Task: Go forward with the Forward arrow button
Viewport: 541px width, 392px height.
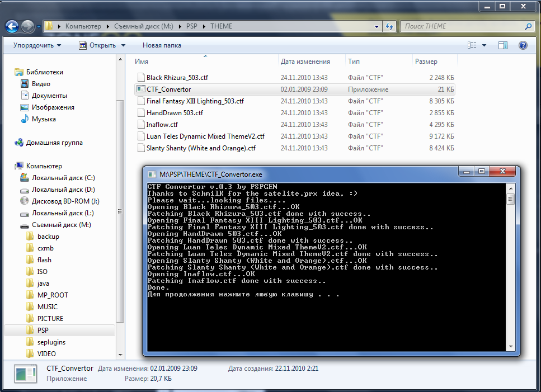Action: (x=27, y=26)
